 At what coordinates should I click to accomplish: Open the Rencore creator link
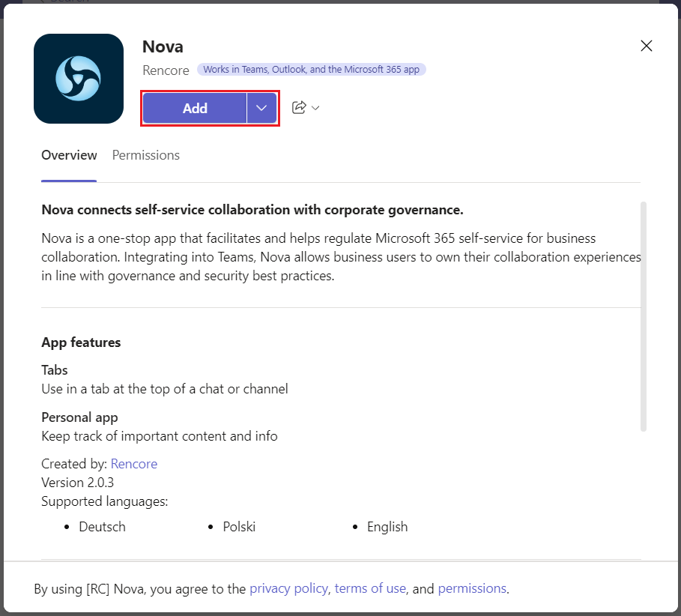pos(134,464)
